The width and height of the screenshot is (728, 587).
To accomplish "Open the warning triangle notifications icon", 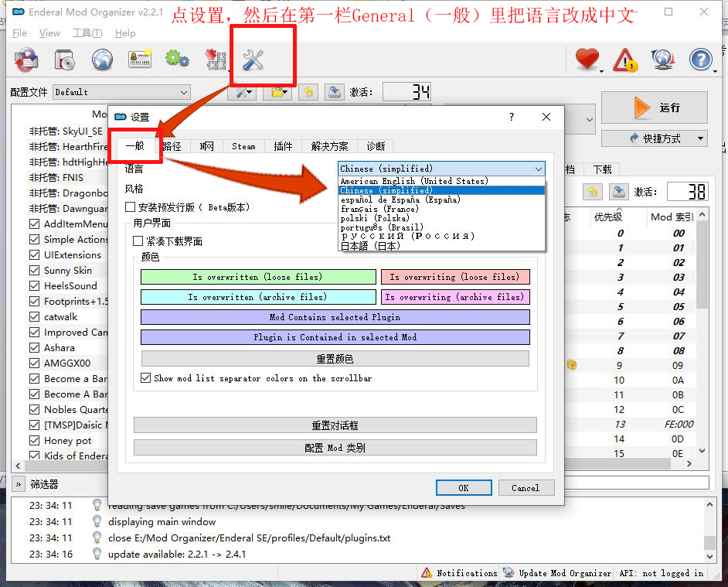I will tap(625, 60).
